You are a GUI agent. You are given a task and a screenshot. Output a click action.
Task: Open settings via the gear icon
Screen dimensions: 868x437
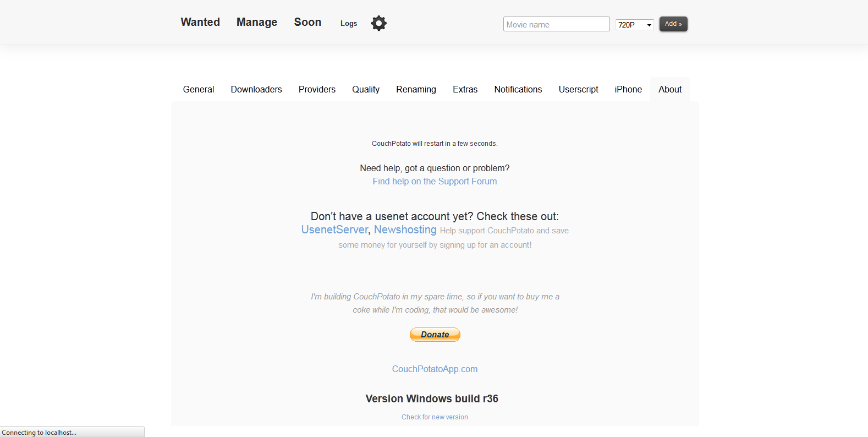pos(379,23)
